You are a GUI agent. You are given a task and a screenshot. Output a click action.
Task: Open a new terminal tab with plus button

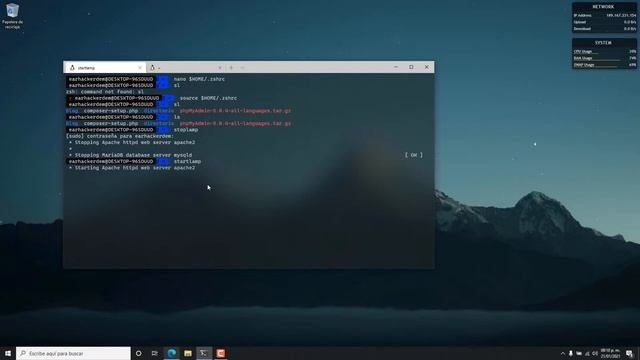tap(231, 67)
